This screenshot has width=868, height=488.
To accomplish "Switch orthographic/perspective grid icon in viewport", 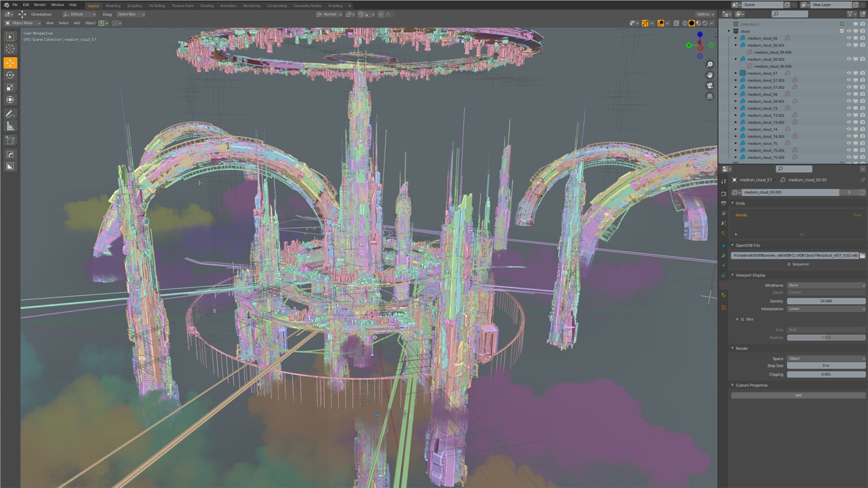I will click(710, 97).
